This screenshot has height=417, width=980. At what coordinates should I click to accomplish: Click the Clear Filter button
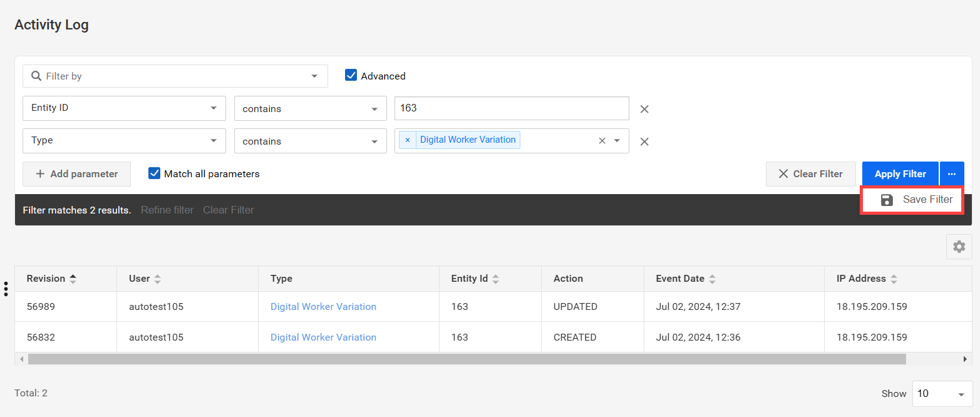[x=810, y=174]
